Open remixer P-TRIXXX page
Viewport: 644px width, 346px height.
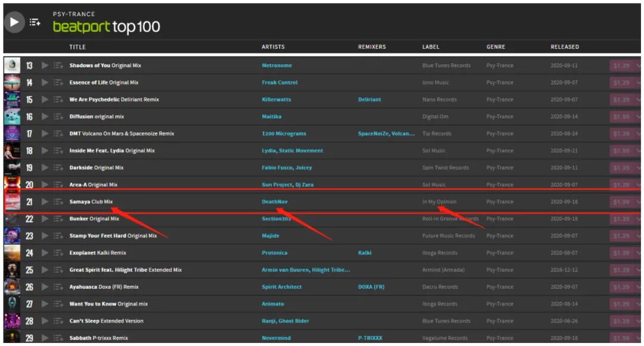point(370,338)
